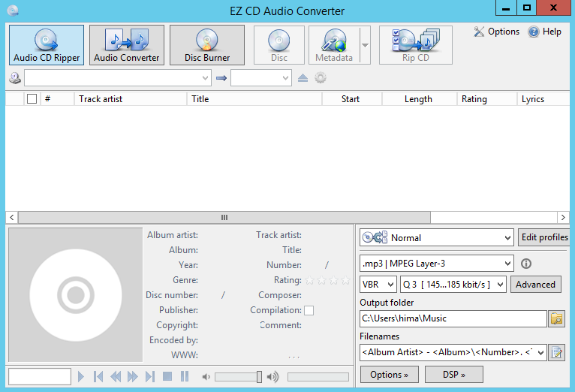
Task: Click the DSP » button
Action: 454,375
